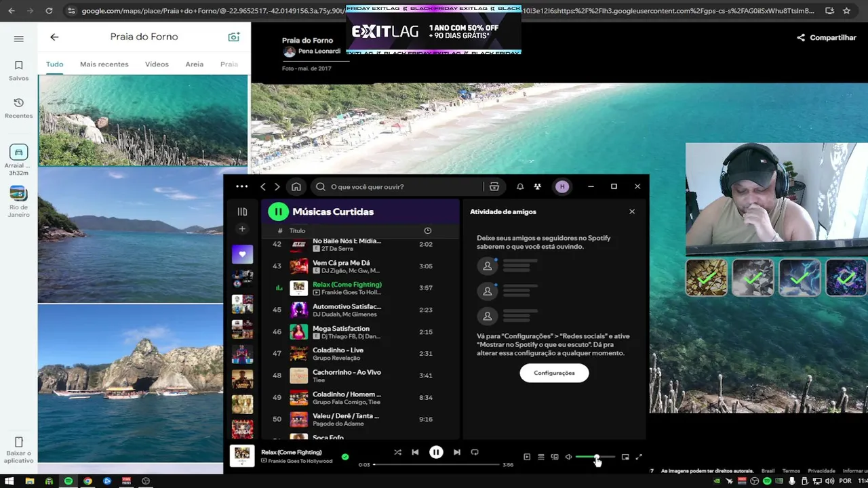This screenshot has width=868, height=488.
Task: Go back in Spotify navigation
Action: (x=263, y=187)
